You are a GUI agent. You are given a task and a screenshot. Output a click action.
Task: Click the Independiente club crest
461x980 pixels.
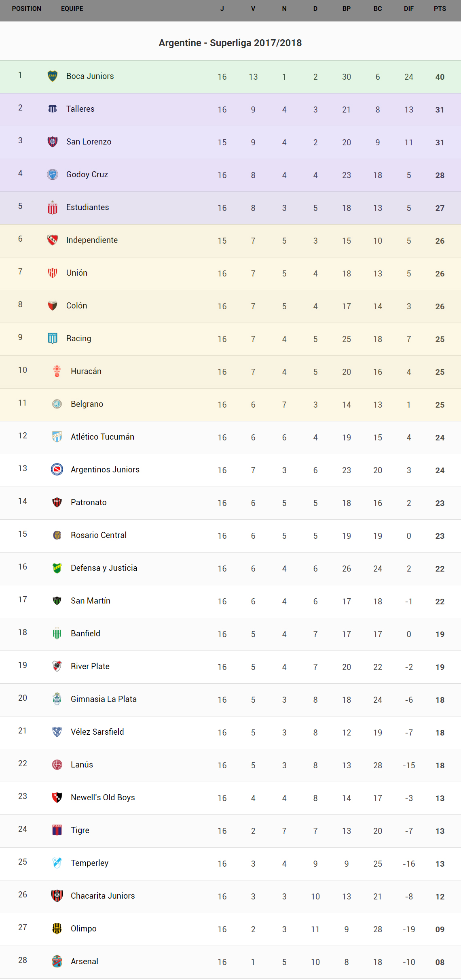(53, 240)
